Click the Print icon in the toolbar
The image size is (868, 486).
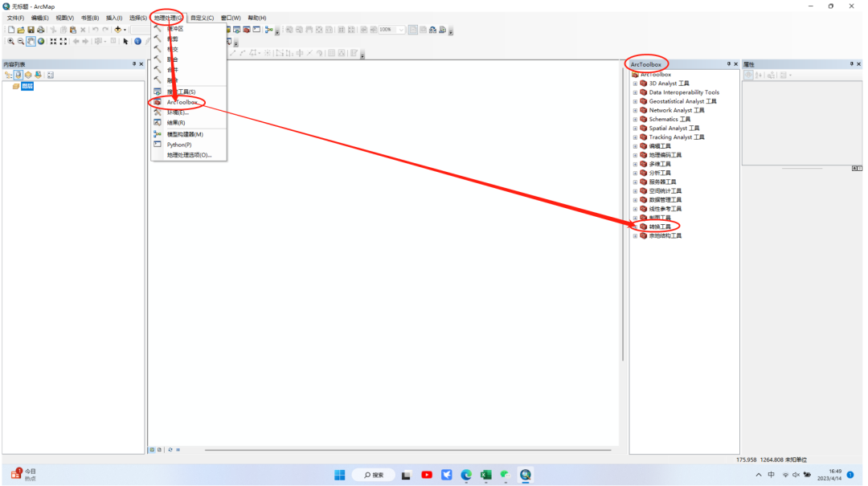[41, 30]
